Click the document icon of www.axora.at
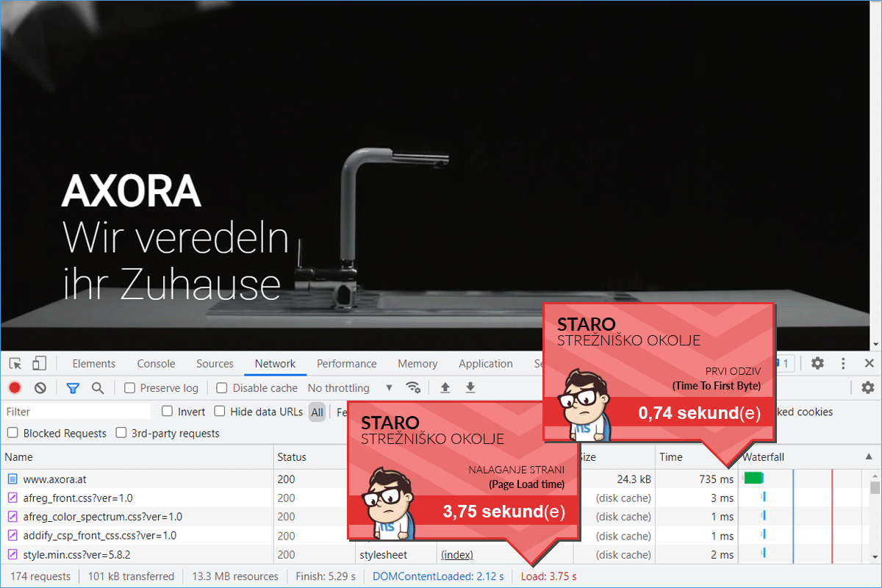 click(12, 478)
